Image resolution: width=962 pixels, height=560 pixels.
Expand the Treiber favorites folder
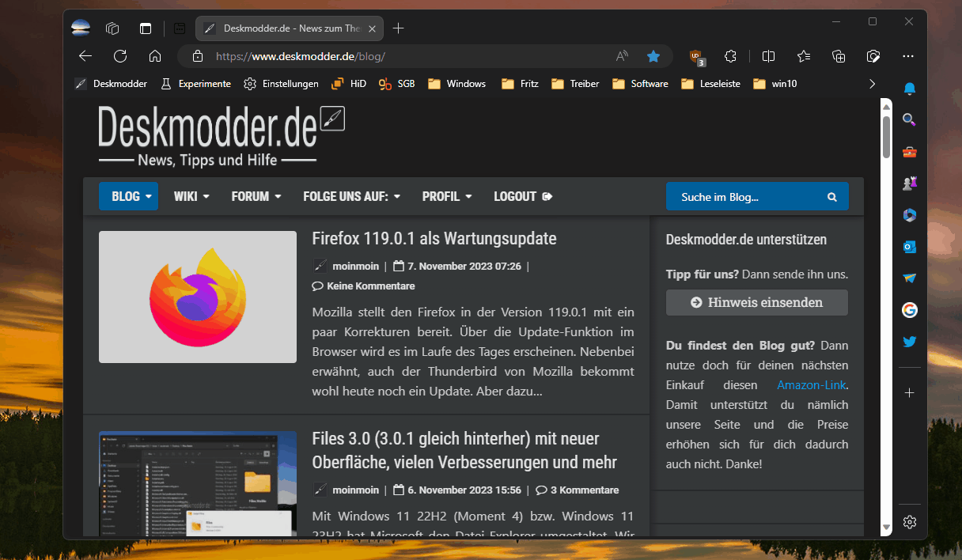pyautogui.click(x=575, y=83)
